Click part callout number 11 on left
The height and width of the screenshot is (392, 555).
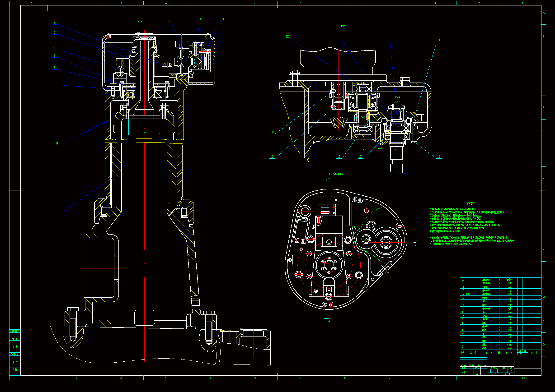click(x=57, y=143)
